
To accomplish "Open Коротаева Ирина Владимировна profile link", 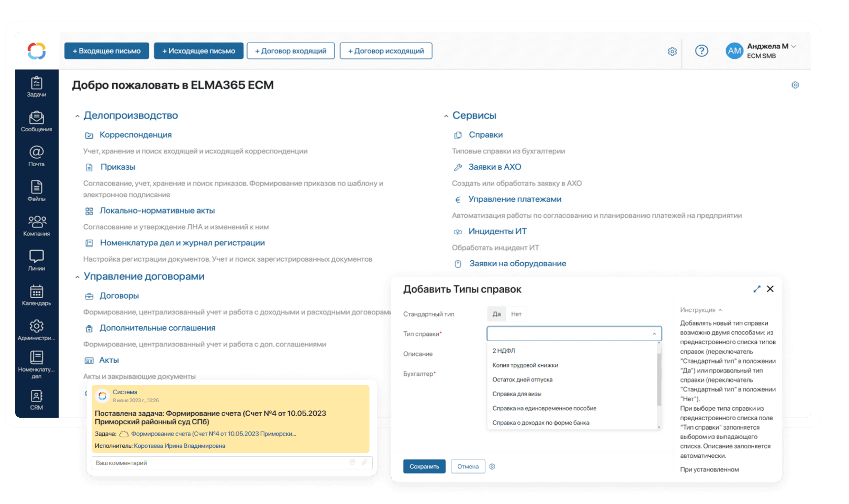I will click(x=179, y=446).
